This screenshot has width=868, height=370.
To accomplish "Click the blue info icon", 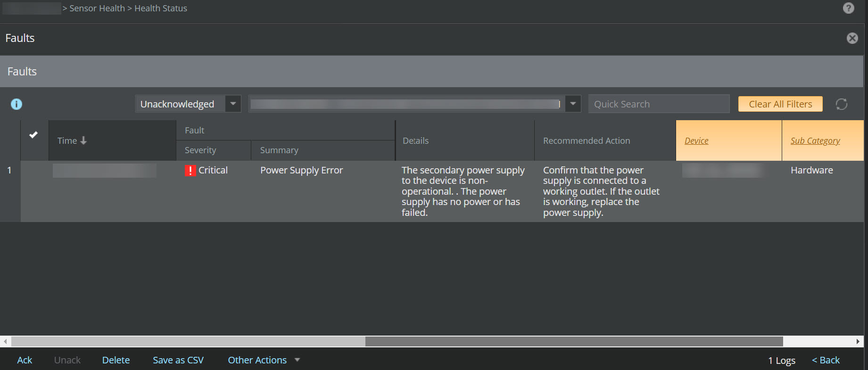I will click(17, 104).
